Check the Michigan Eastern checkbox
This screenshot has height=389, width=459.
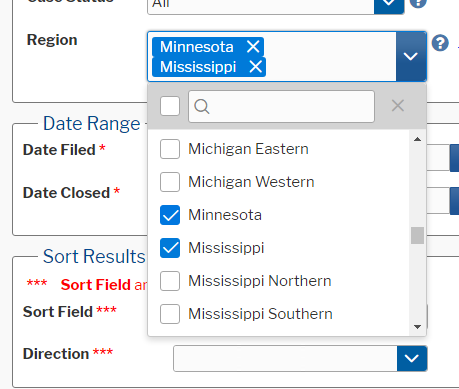170,149
